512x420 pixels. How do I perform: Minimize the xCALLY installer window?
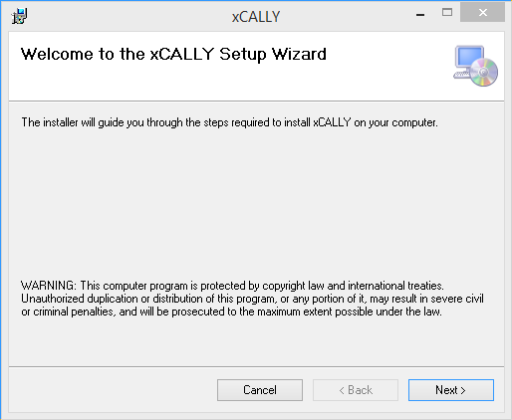(x=420, y=15)
